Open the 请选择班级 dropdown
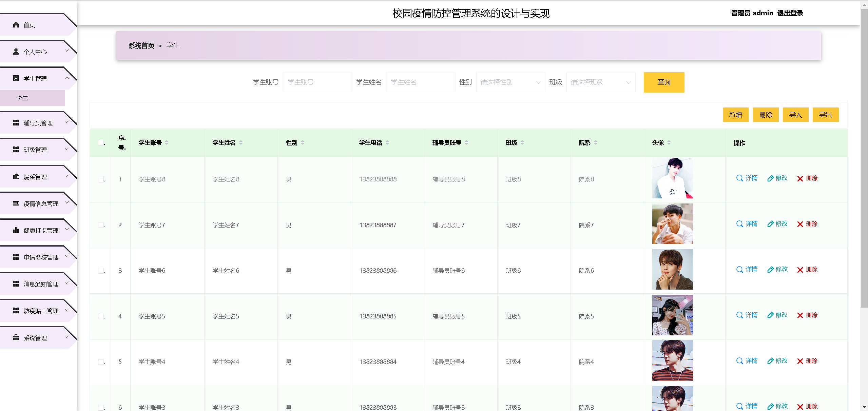868x411 pixels. (x=600, y=82)
